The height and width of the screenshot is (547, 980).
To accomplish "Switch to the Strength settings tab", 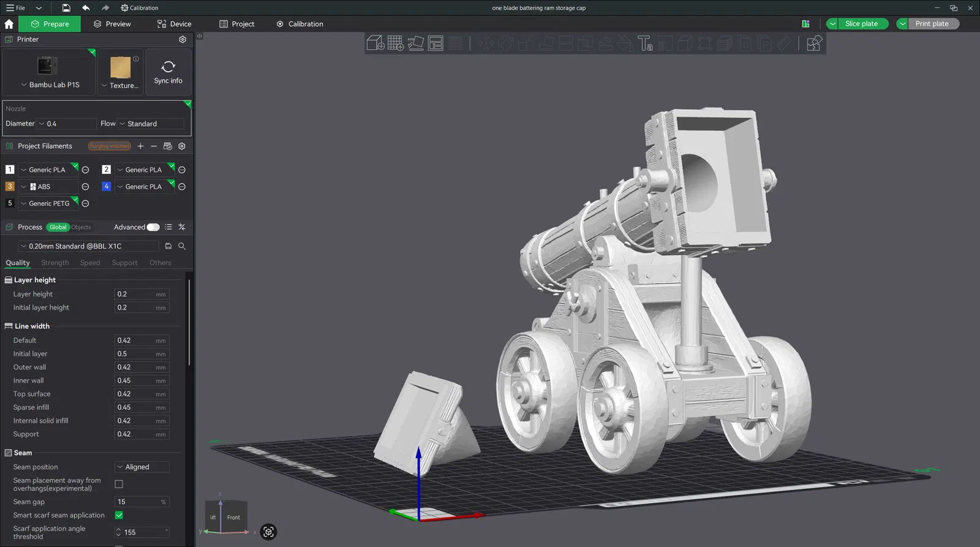I will coord(55,263).
